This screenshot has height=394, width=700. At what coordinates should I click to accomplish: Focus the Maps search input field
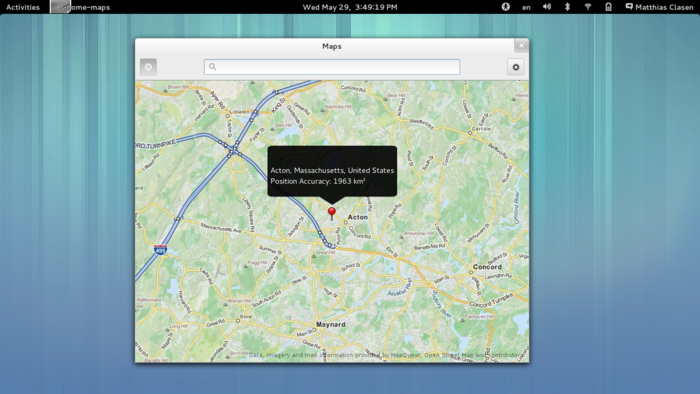click(x=332, y=67)
